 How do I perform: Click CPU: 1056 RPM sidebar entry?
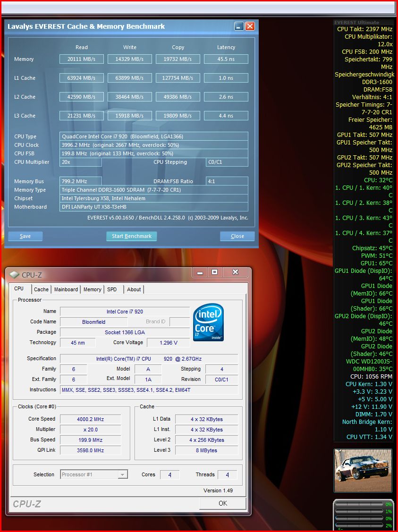(x=371, y=376)
